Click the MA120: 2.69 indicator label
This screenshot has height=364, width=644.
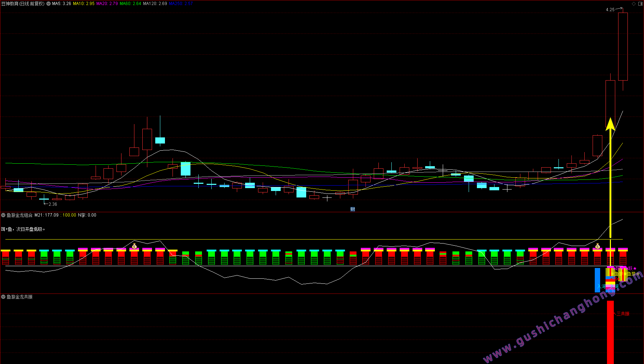click(x=155, y=4)
